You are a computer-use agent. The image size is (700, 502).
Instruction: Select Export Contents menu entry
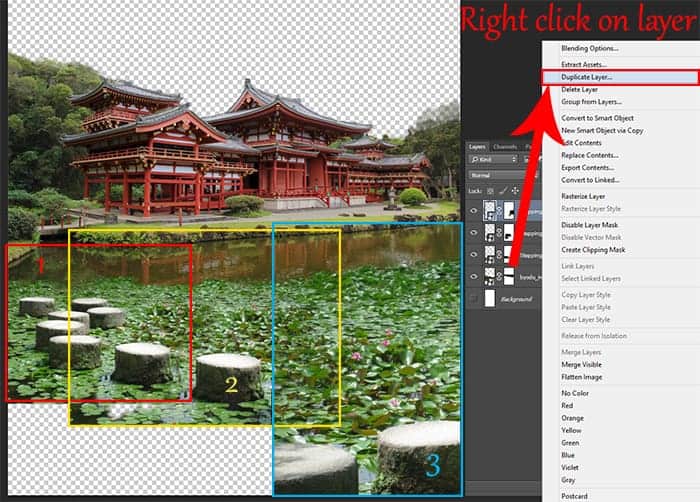588,168
